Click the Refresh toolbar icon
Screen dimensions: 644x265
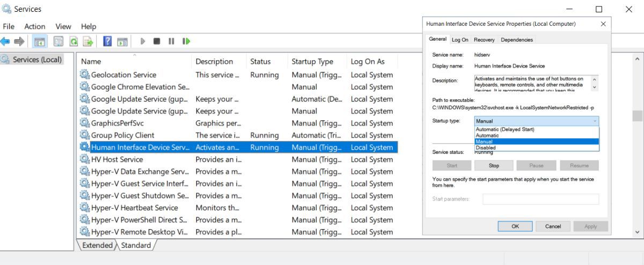(74, 41)
